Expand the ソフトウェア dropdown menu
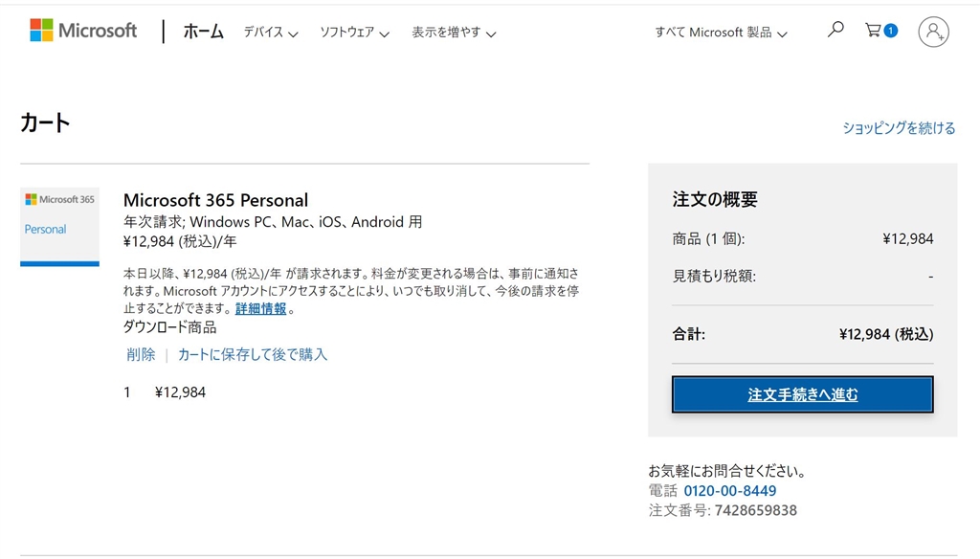980x559 pixels. pos(354,33)
